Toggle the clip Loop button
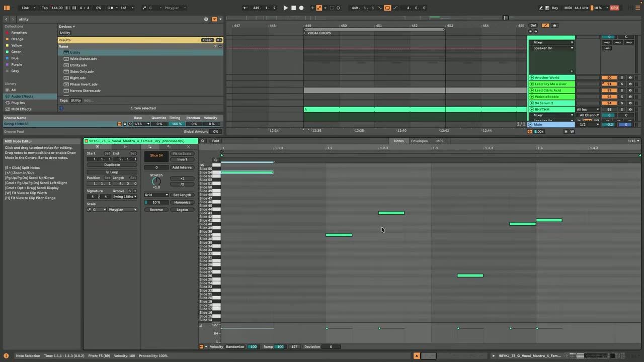This screenshot has height=362, width=644. 112,172
